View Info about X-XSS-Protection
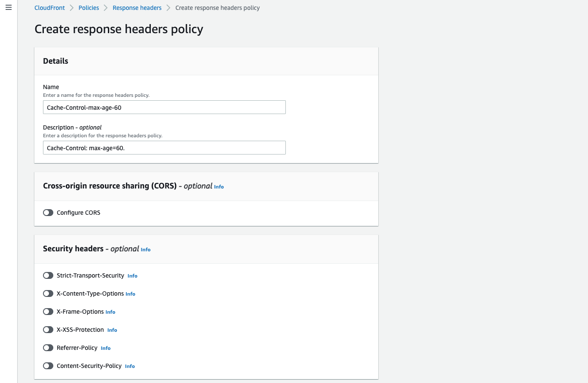 point(112,330)
